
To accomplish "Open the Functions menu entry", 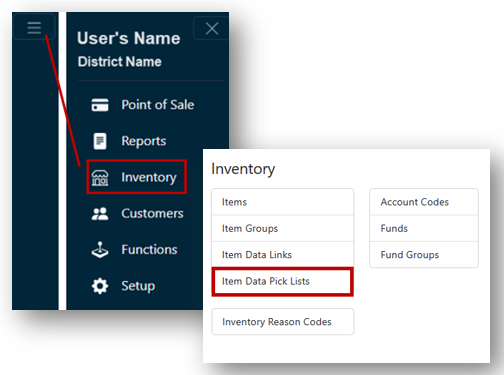I will click(149, 250).
